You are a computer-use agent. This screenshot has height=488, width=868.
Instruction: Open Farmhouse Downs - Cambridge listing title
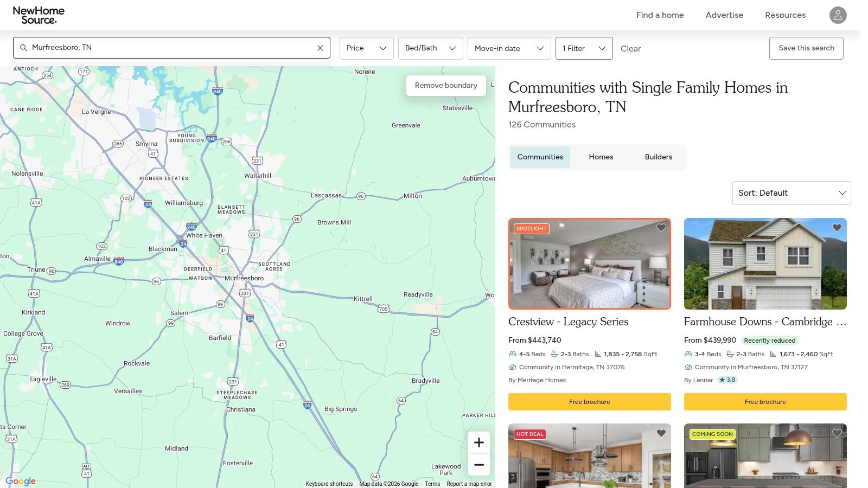765,322
